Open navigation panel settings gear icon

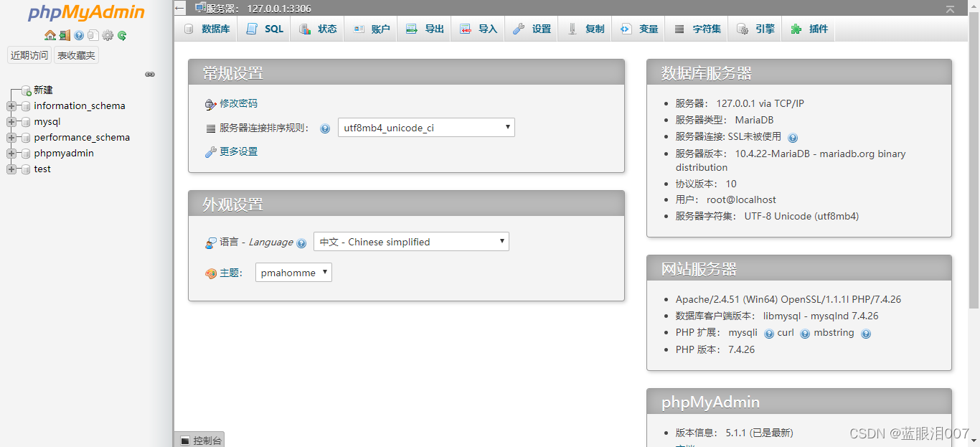point(108,35)
